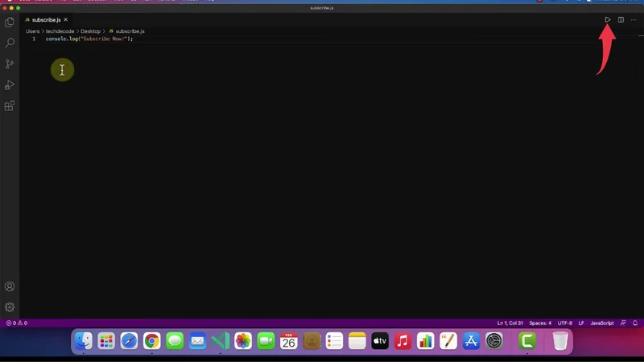Click the errors and warnings status indicator

point(17,323)
